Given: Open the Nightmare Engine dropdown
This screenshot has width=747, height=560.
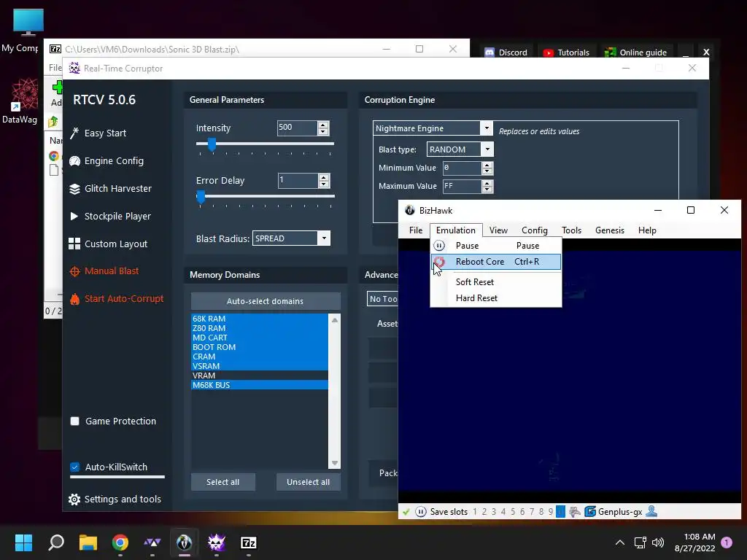Looking at the screenshot, I should point(487,128).
